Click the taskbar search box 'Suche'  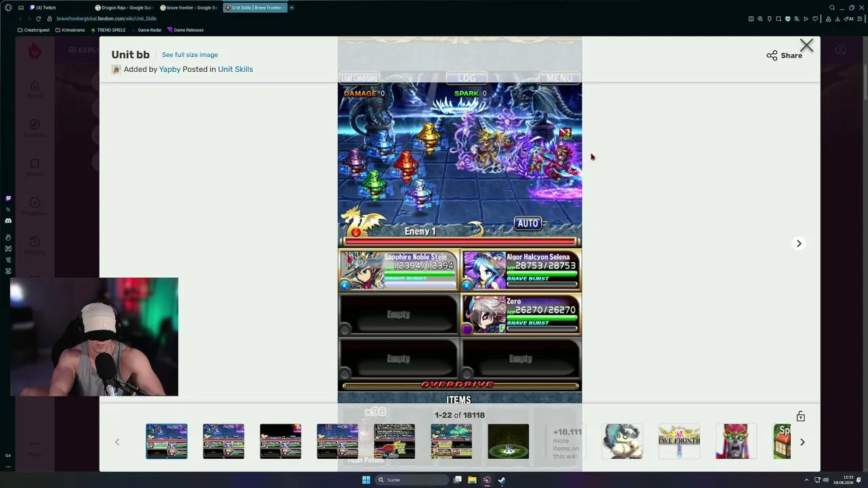(413, 480)
